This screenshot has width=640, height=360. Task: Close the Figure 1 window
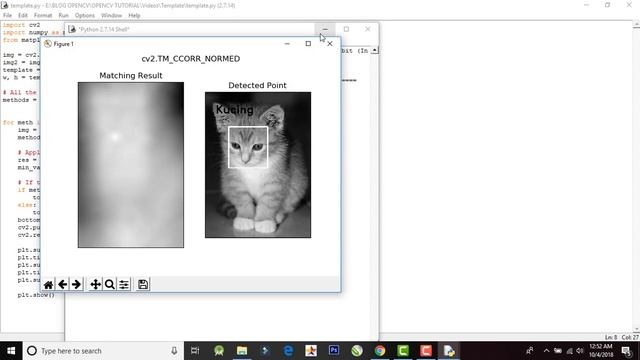point(330,44)
